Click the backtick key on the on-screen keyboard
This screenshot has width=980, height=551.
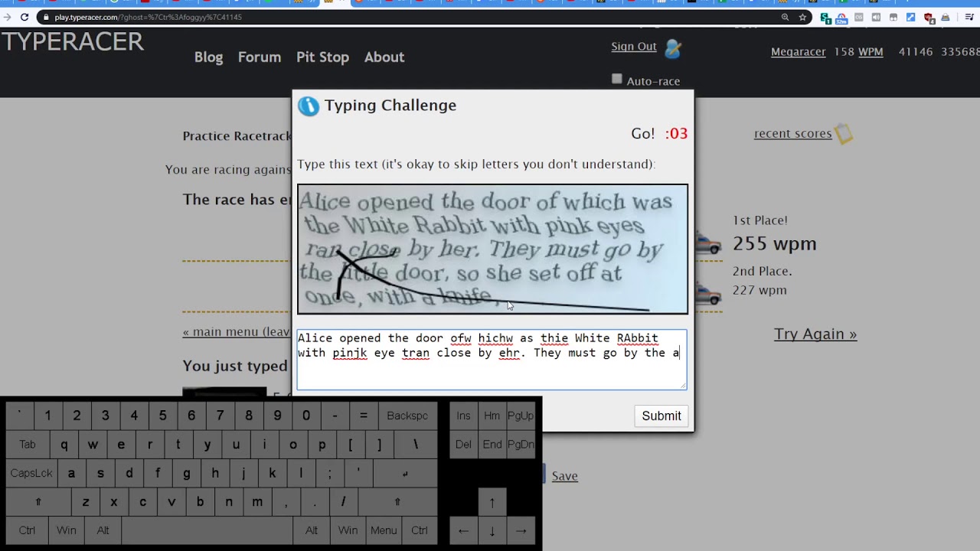(19, 416)
